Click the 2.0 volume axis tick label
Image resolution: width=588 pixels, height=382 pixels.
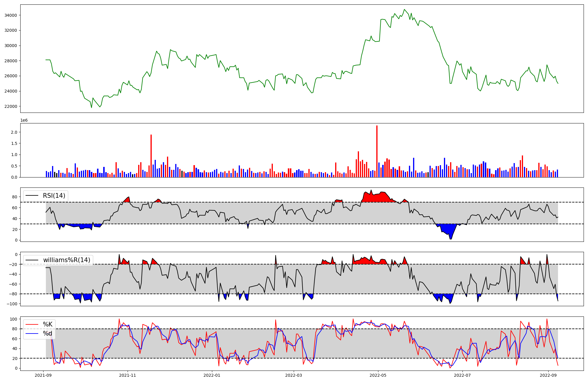pyautogui.click(x=14, y=132)
